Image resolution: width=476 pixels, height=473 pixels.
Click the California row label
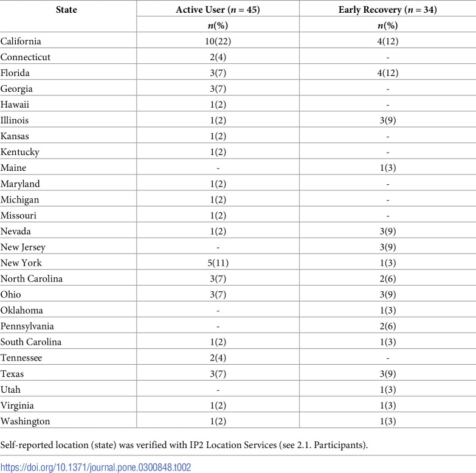[x=21, y=41]
